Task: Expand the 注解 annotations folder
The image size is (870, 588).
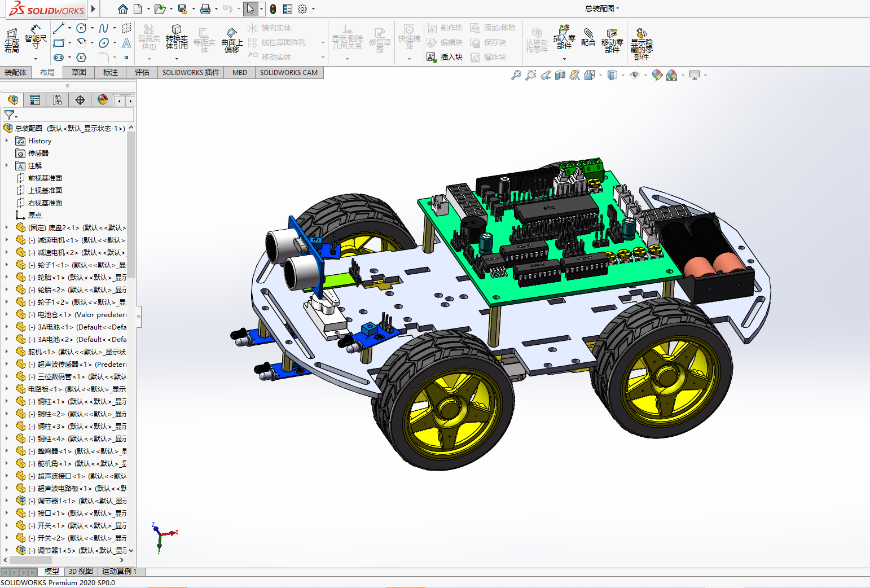Action: [7, 165]
